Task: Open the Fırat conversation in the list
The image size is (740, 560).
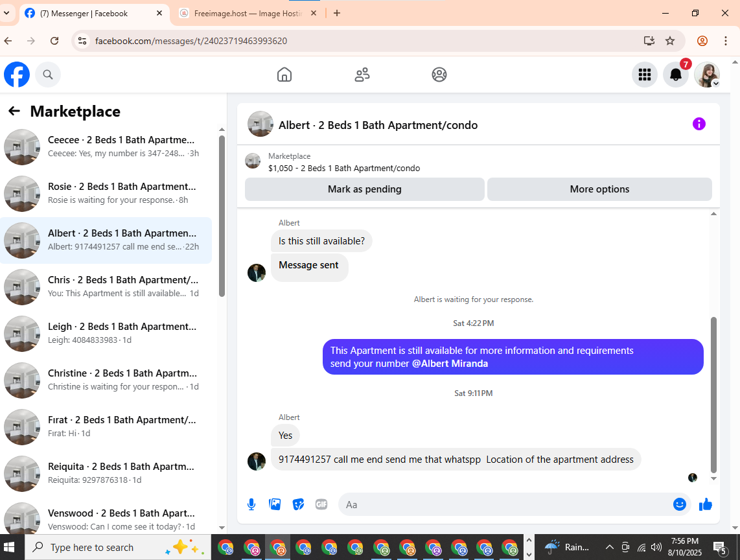Action: coord(106,427)
